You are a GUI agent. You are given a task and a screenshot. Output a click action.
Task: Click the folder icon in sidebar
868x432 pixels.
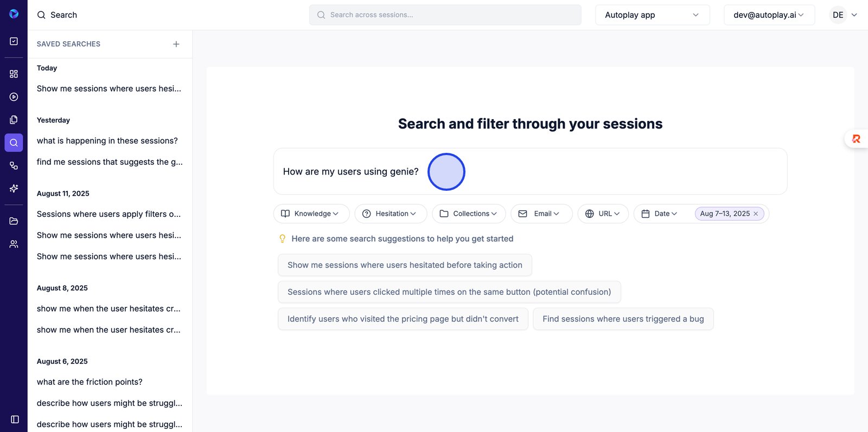pos(14,221)
